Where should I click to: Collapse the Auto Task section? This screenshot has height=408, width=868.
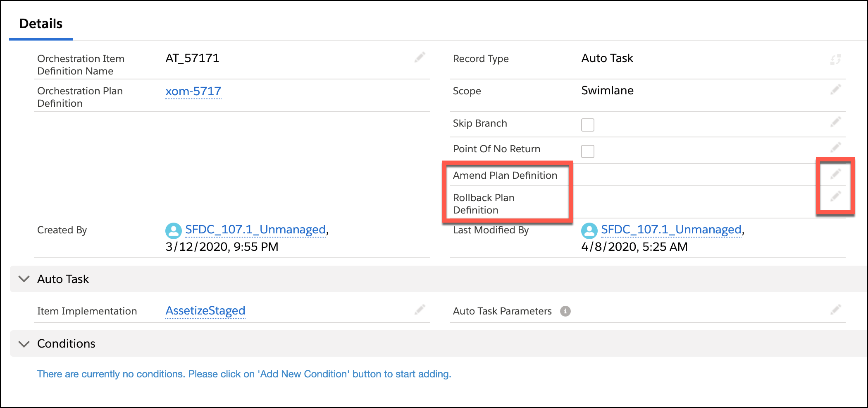click(x=24, y=279)
